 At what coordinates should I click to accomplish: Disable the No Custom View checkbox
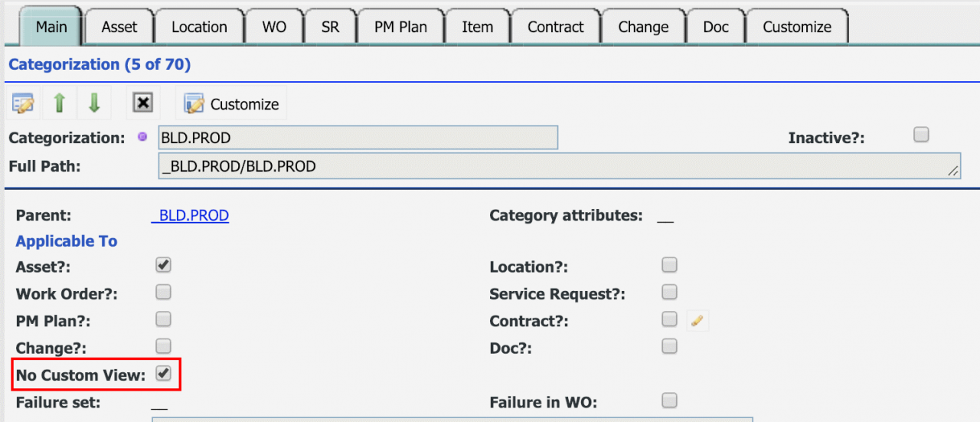163,373
